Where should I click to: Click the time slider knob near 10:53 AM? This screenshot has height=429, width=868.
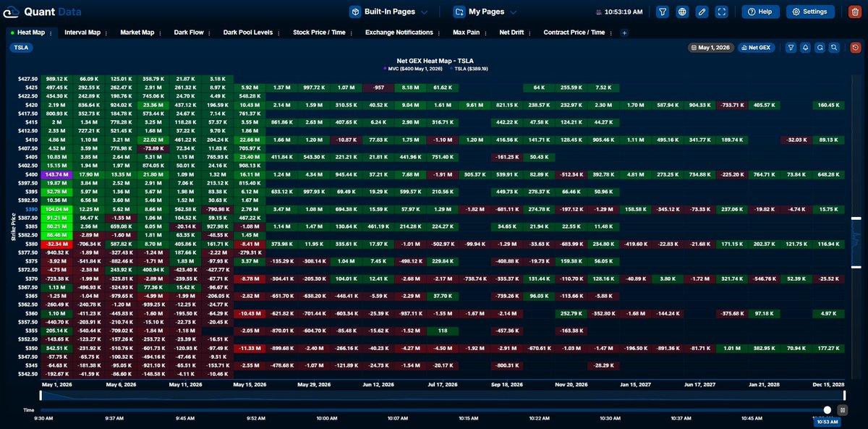(x=827, y=409)
